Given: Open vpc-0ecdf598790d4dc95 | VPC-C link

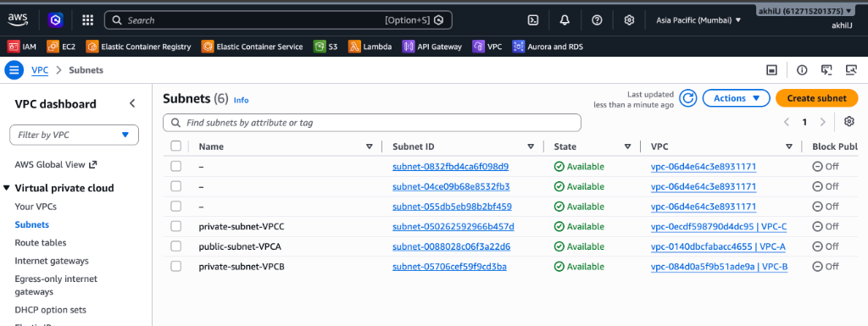Looking at the screenshot, I should [719, 227].
